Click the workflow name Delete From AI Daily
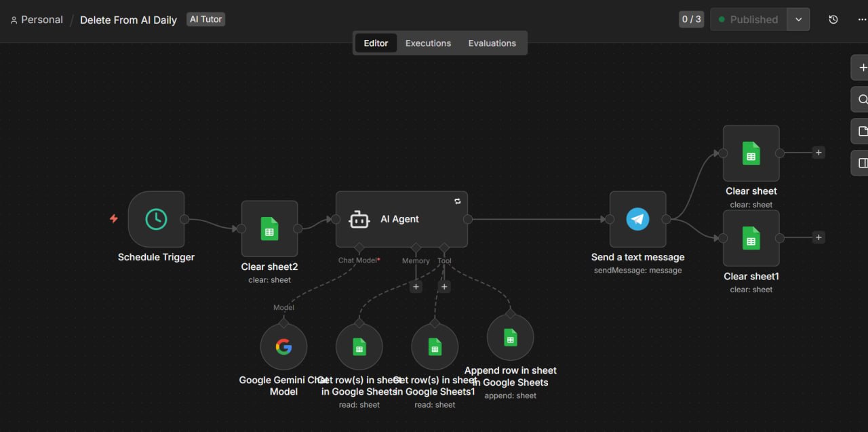The height and width of the screenshot is (432, 868). [x=128, y=20]
